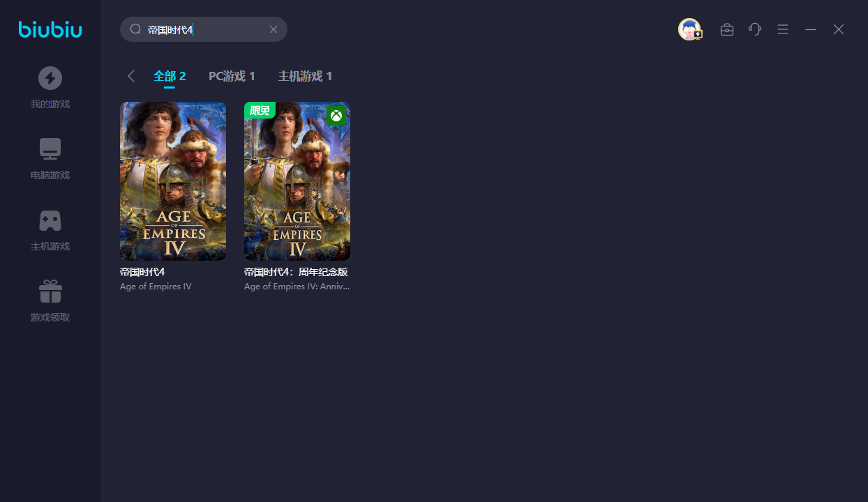
Task: Click the 帝国时代4：周年纪念版 title
Action: [296, 273]
